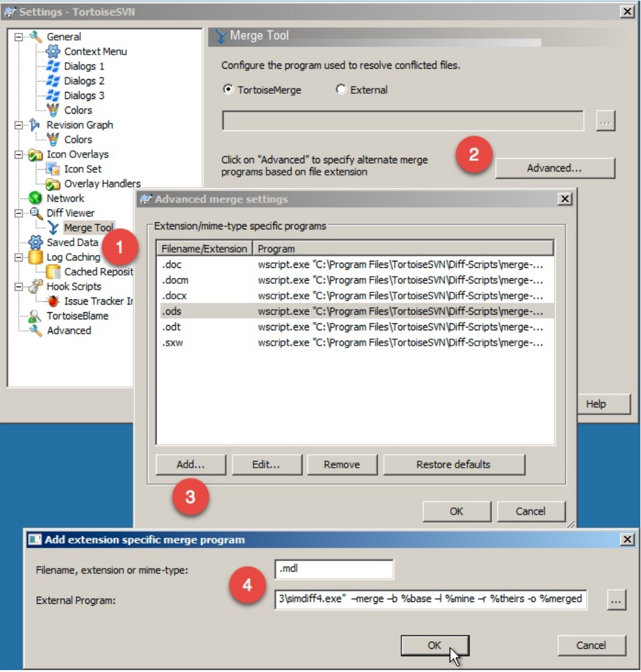Select the .sxw extension row

[x=356, y=343]
